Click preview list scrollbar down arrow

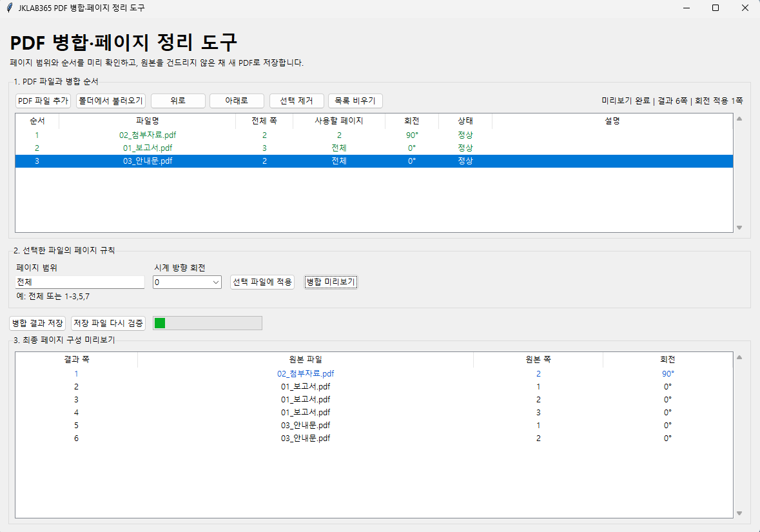pyautogui.click(x=739, y=513)
